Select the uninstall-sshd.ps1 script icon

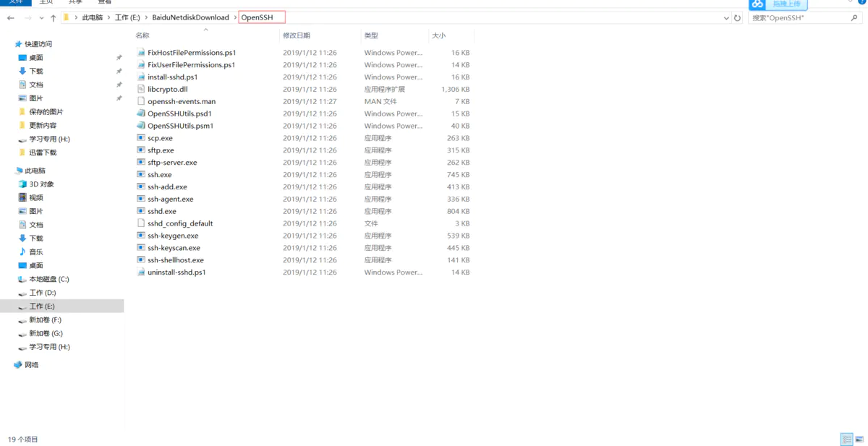coord(141,273)
